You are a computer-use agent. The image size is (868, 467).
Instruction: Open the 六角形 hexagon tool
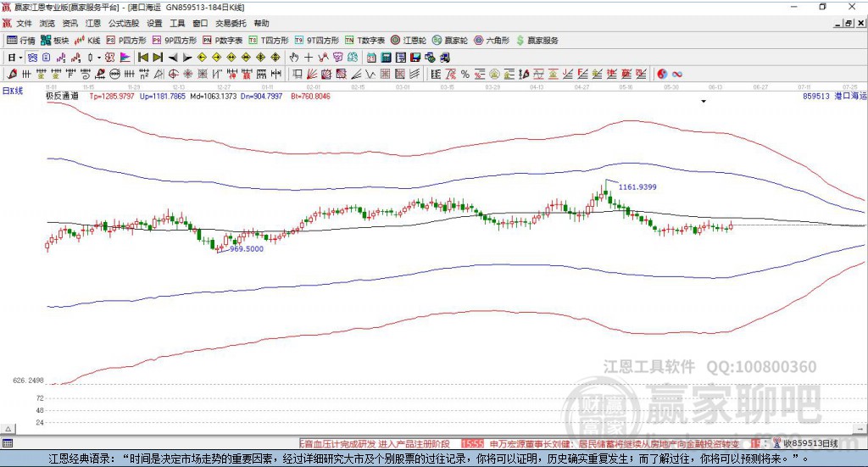tap(492, 41)
